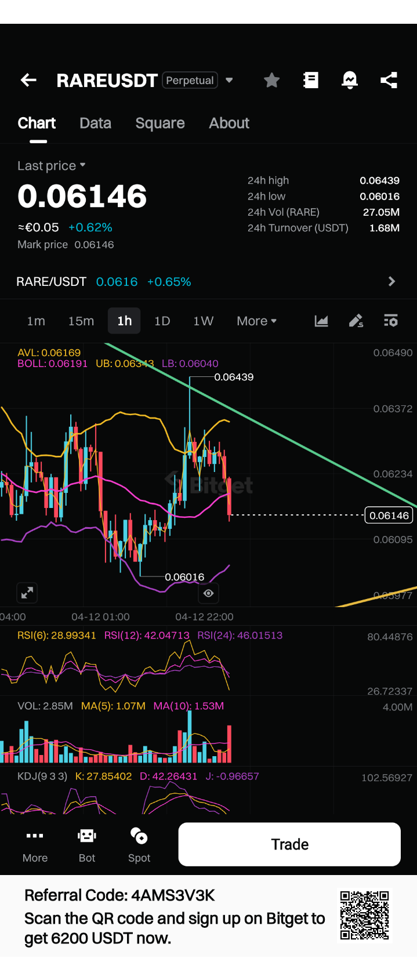Tap the AVL: 0.06169 label
This screenshot has height=980, width=417.
click(x=49, y=353)
